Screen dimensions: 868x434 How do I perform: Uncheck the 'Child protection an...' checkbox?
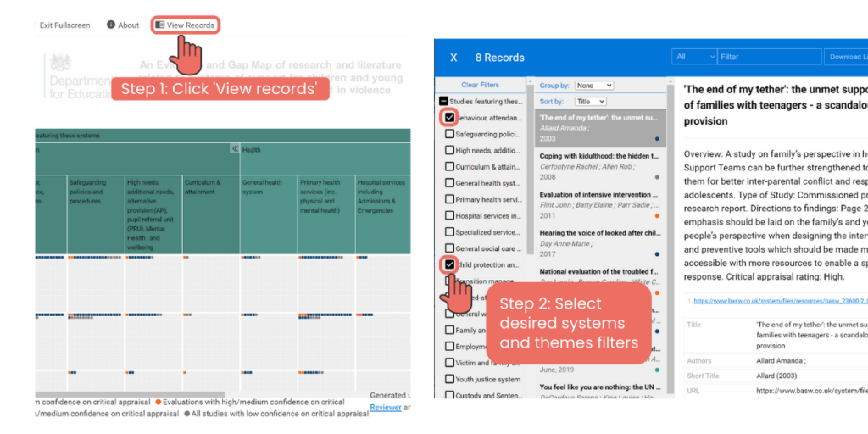449,264
